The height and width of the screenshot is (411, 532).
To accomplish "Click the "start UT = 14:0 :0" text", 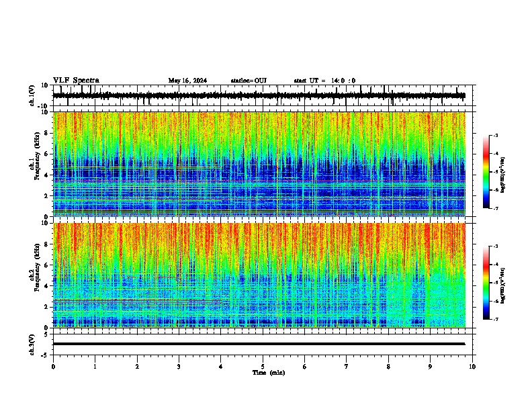I will pyautogui.click(x=324, y=81).
